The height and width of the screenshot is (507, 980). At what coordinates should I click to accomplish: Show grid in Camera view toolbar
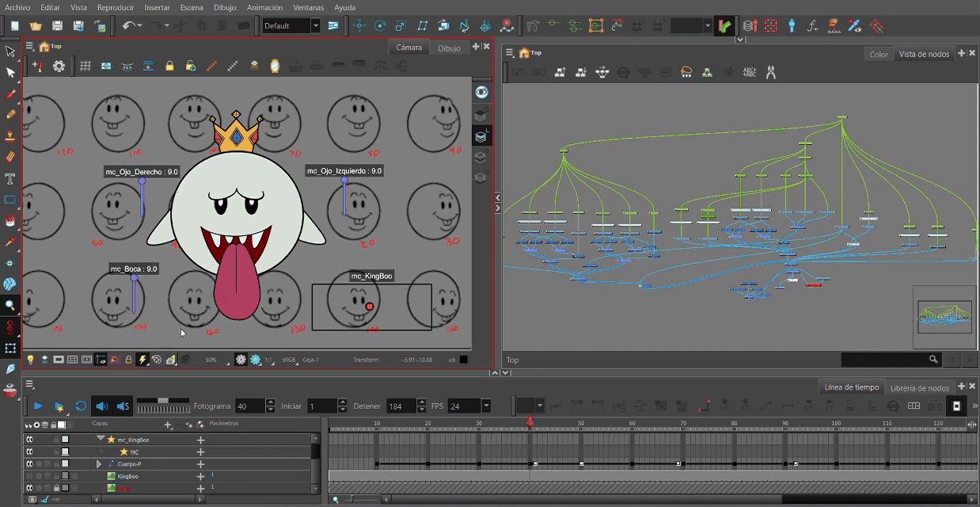85,67
